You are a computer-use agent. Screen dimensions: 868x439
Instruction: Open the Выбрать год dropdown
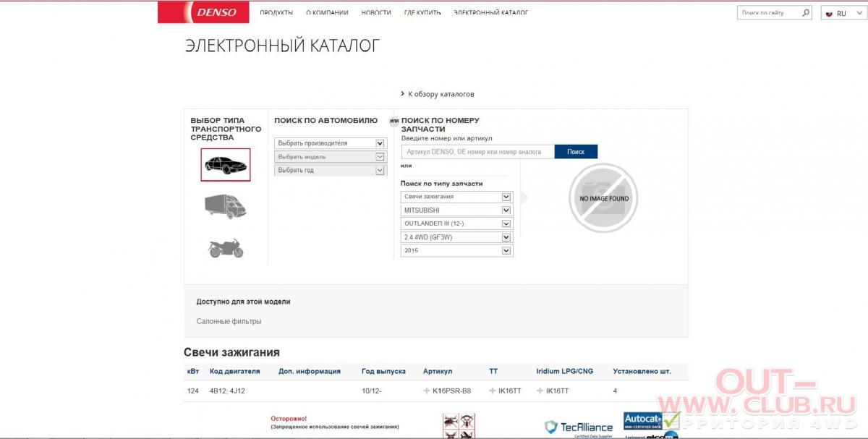pyautogui.click(x=331, y=170)
